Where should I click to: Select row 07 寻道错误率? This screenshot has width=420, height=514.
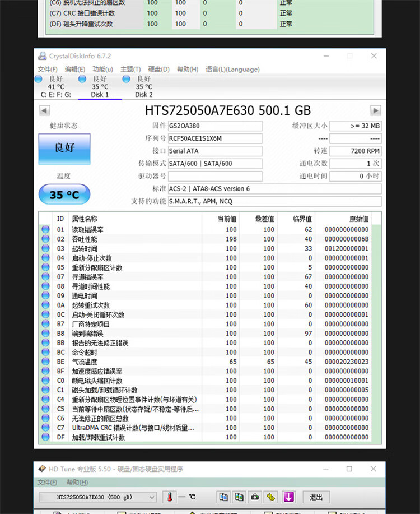pyautogui.click(x=206, y=277)
